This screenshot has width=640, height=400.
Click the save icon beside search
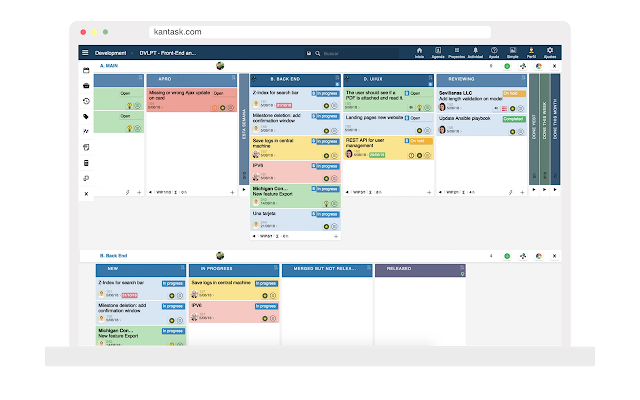309,53
